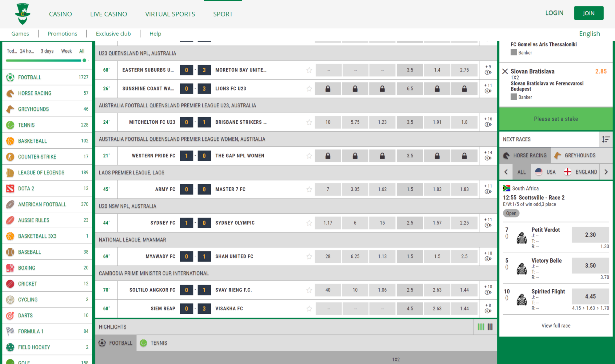Open Counter-Strike esports category
615x364 pixels.
(x=47, y=157)
